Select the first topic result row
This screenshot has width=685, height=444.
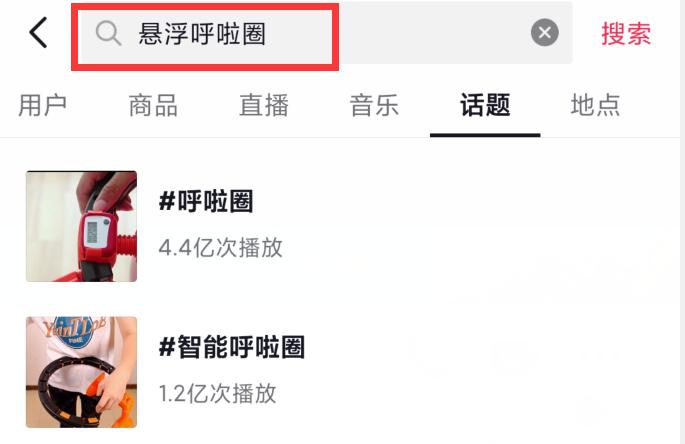pos(342,226)
